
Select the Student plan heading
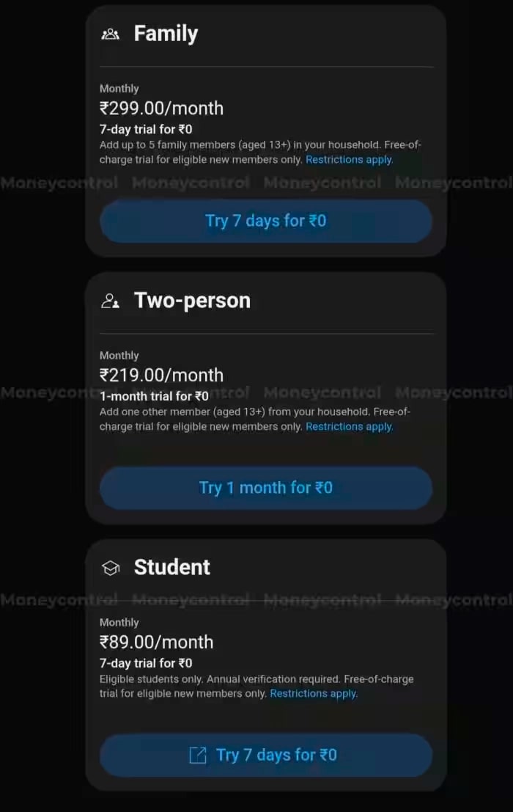pyautogui.click(x=172, y=567)
